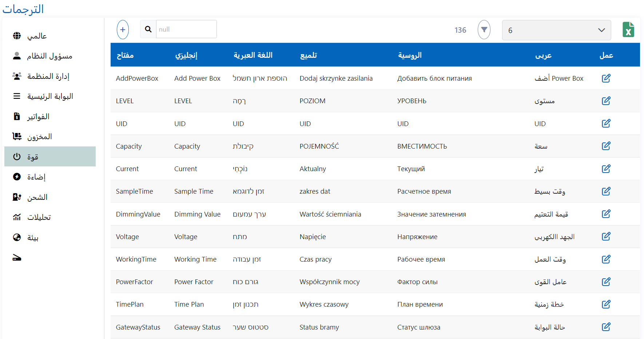Select the lightning icon next to إضاءة

(17, 177)
